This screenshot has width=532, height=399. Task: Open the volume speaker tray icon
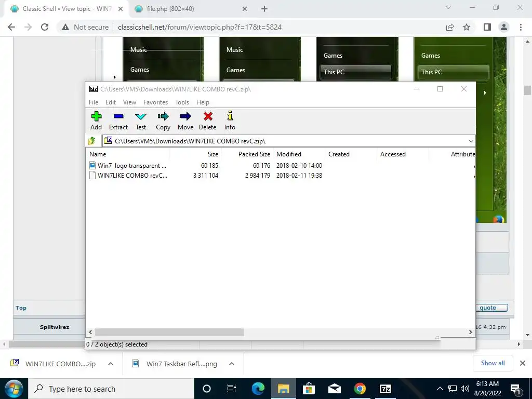pyautogui.click(x=465, y=389)
